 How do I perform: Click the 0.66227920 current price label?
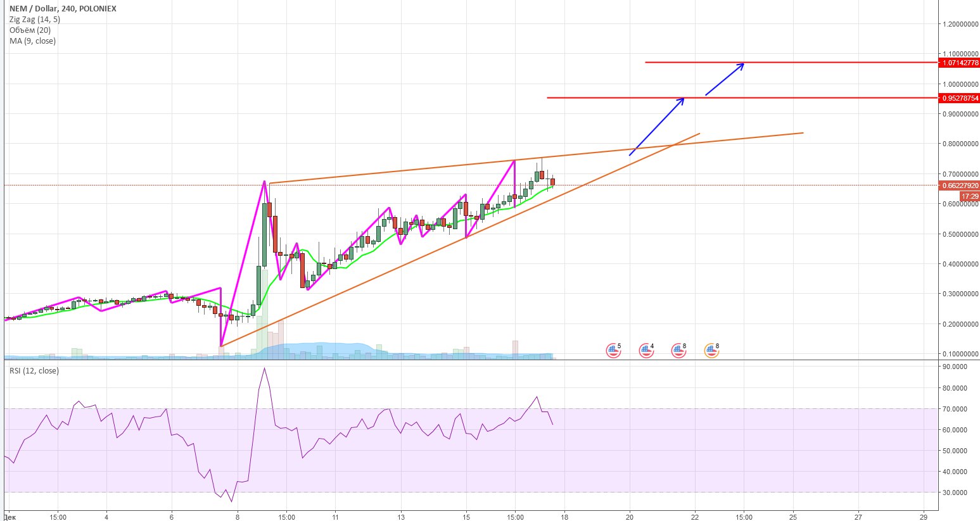click(x=960, y=185)
